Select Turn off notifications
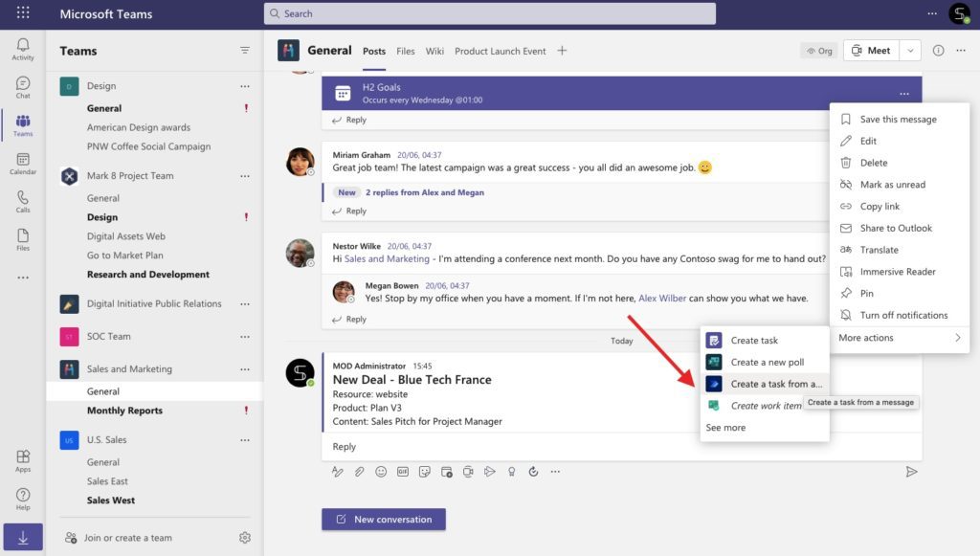980x556 pixels. (900, 316)
